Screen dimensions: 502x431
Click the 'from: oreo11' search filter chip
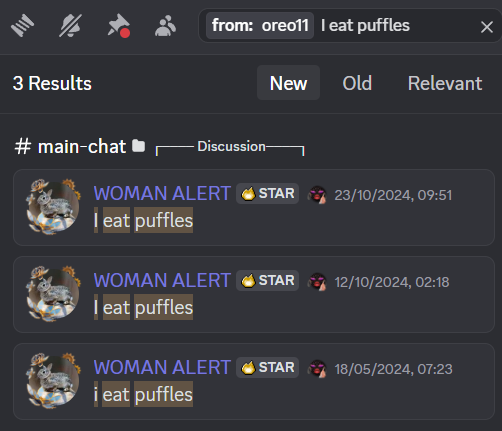[260, 26]
